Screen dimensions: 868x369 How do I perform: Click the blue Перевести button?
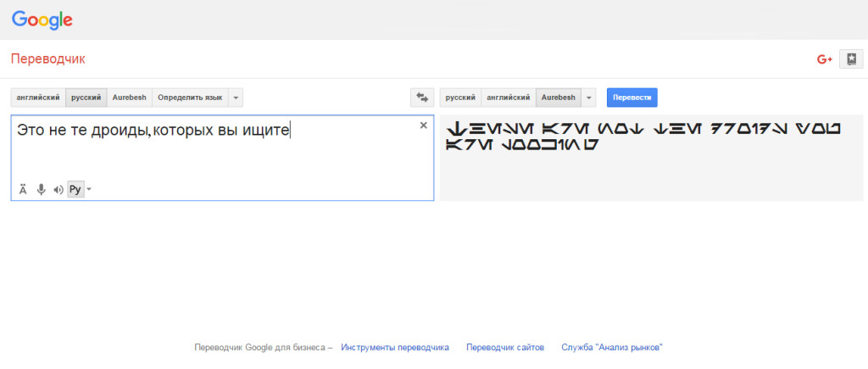coord(632,98)
